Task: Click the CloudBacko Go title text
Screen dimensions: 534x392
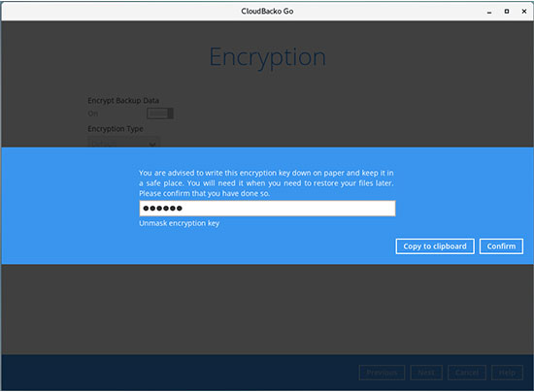Action: (x=267, y=12)
